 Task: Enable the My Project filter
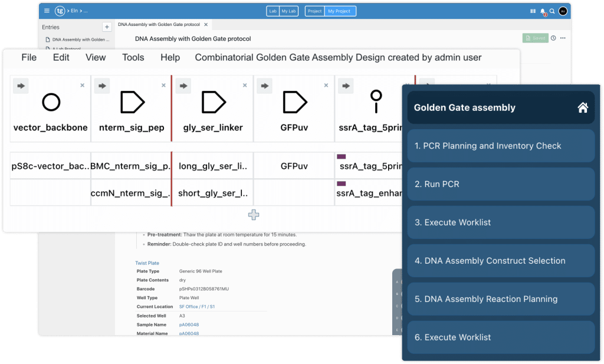pos(340,11)
